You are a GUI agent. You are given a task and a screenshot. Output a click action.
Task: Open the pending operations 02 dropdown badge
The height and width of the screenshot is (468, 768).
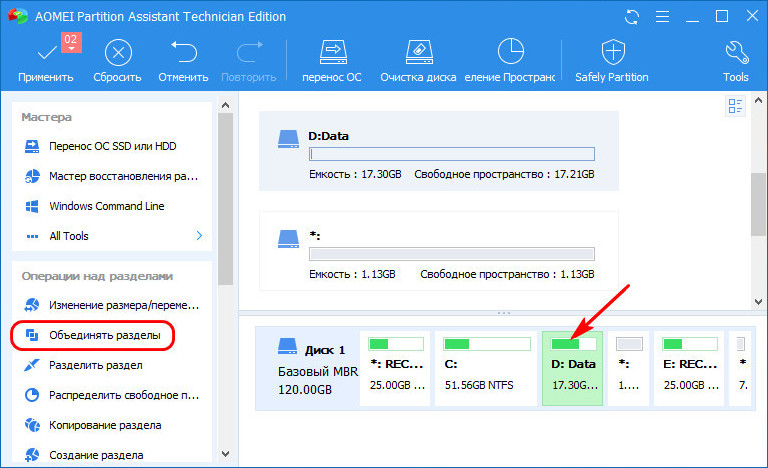point(71,42)
